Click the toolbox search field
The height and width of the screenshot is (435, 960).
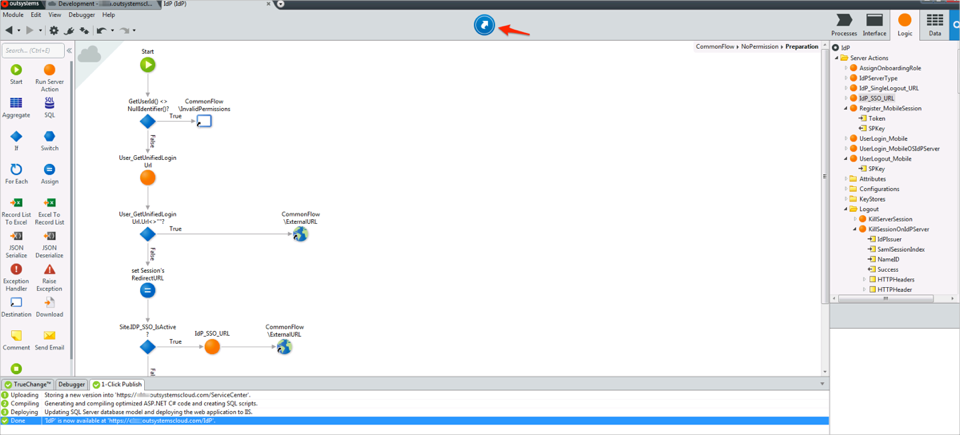click(32, 50)
